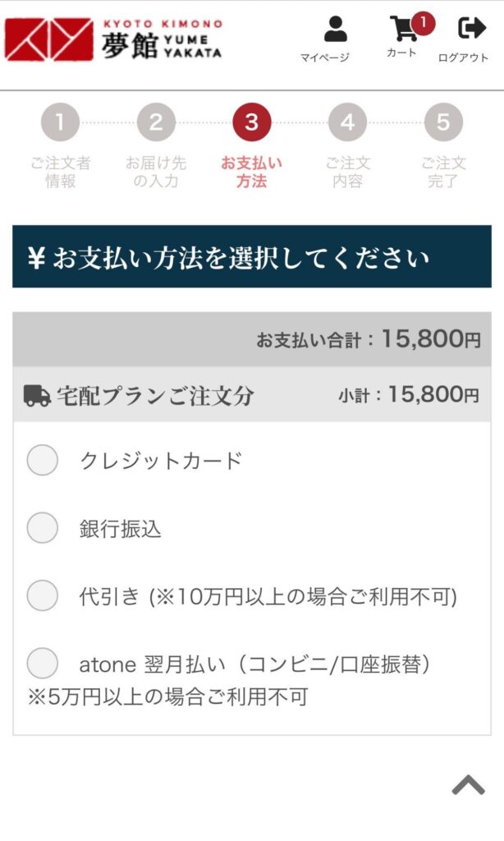The image size is (504, 841).
Task: Click the logout arrow icon
Action: click(x=471, y=29)
